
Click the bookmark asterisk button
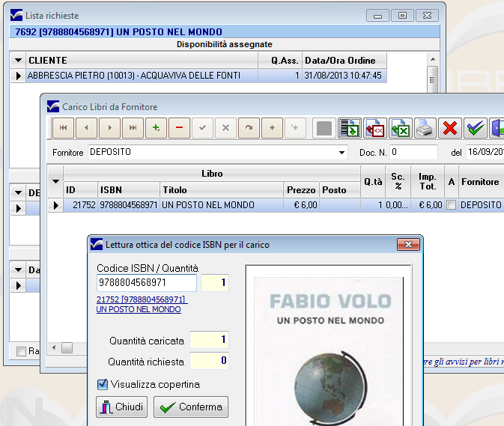272,128
